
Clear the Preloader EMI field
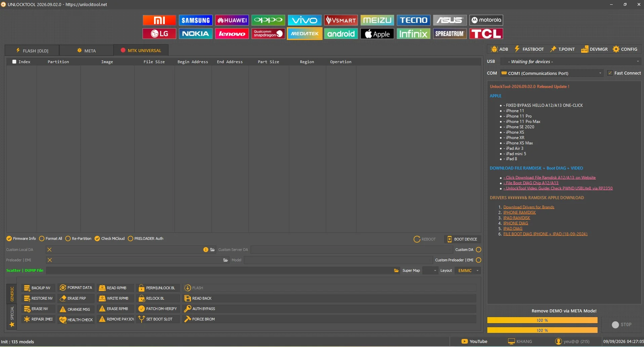(x=49, y=260)
